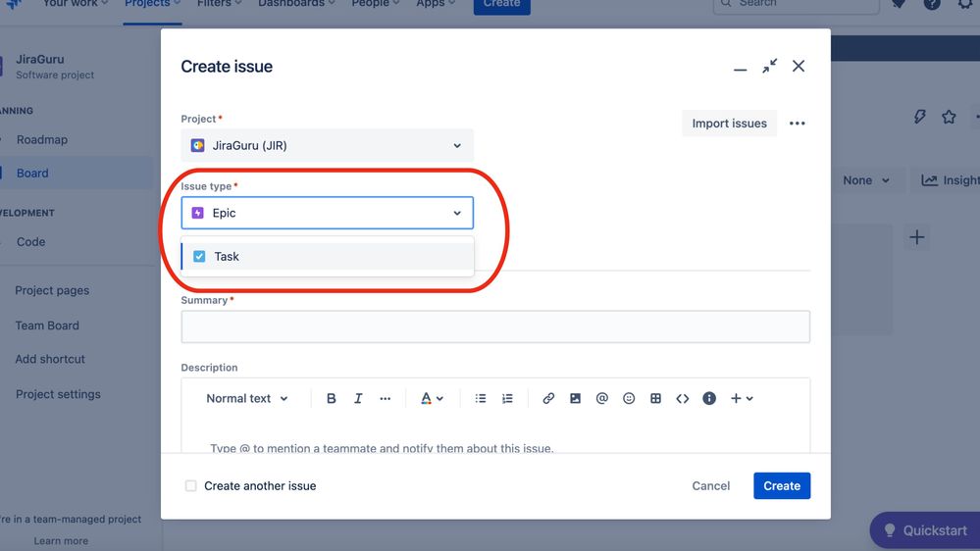
Task: Insert an info panel
Action: tap(708, 399)
